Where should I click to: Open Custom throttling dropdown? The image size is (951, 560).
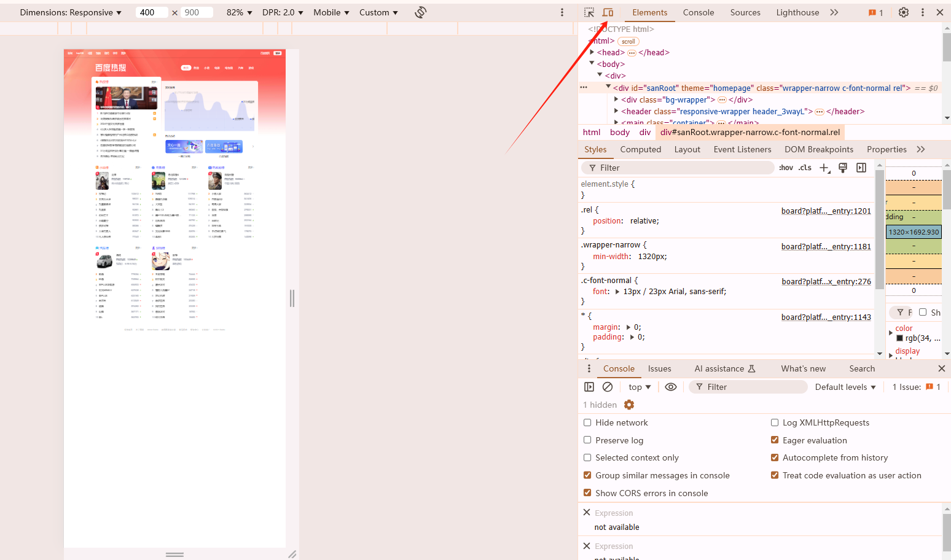pyautogui.click(x=378, y=12)
